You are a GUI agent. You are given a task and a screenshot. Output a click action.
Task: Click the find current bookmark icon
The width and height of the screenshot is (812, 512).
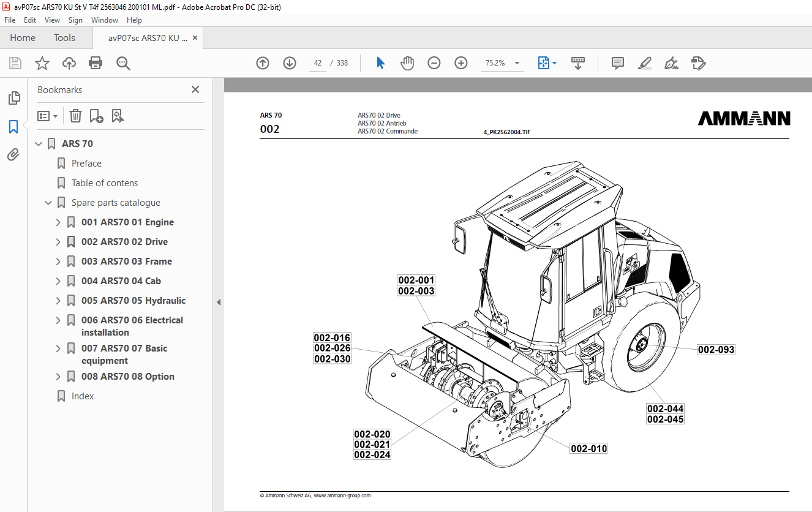(x=118, y=116)
